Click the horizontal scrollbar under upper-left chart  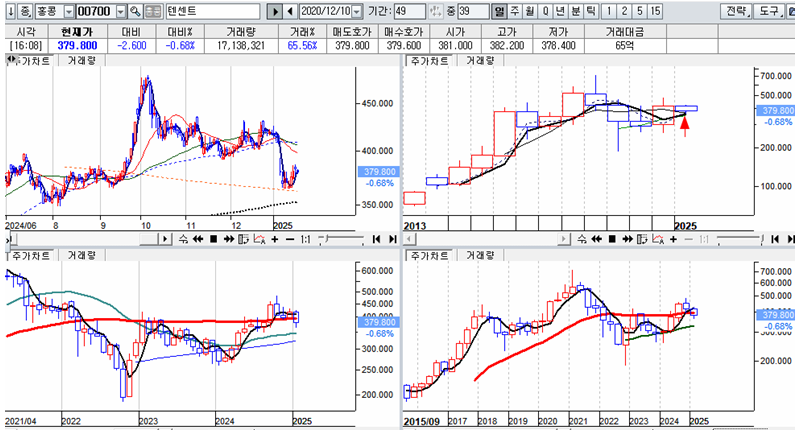tap(85, 239)
